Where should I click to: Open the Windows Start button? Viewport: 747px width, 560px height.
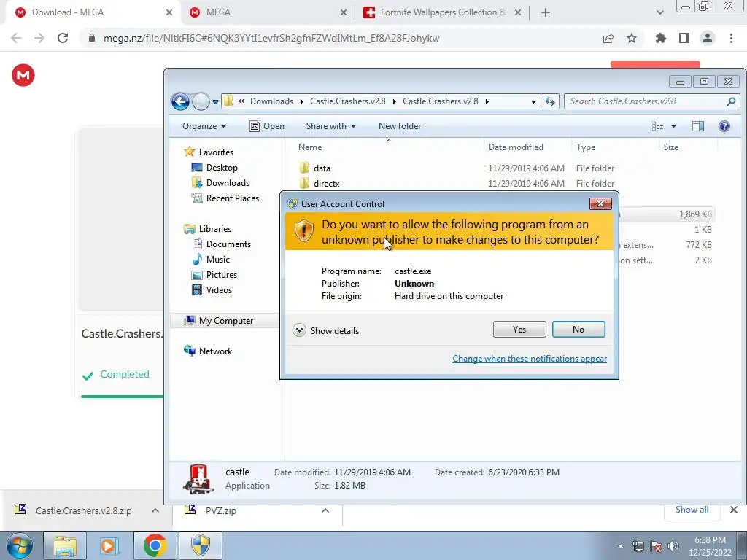pos(19,545)
